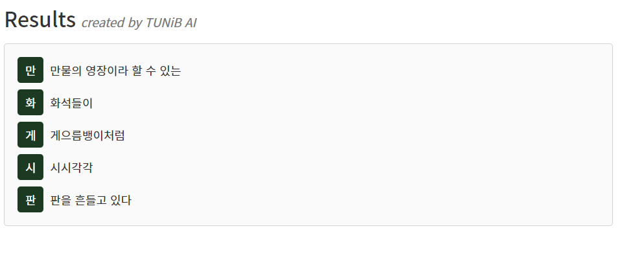The width and height of the screenshot is (644, 259).
Task: Click the word "판을" in the last line
Action: click(61, 200)
